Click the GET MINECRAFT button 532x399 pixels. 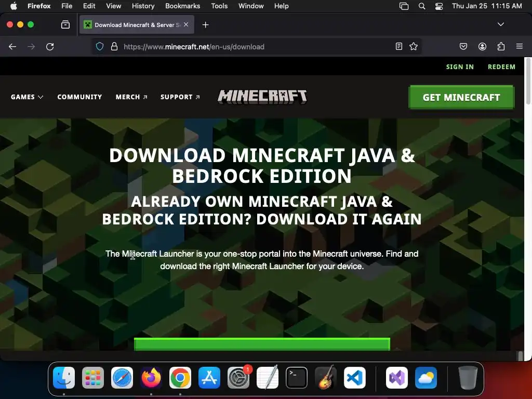(461, 97)
